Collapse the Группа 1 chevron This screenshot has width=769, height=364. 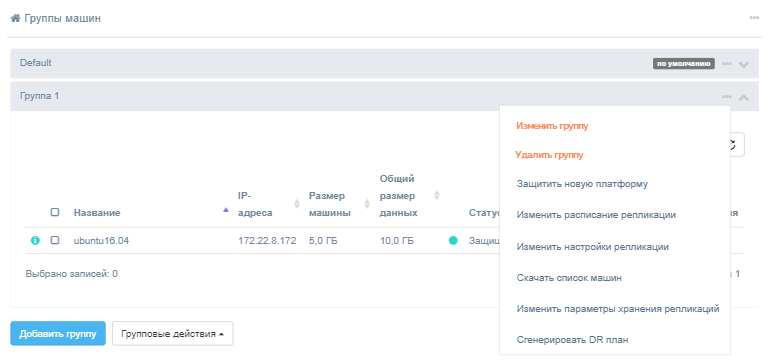[x=743, y=97]
